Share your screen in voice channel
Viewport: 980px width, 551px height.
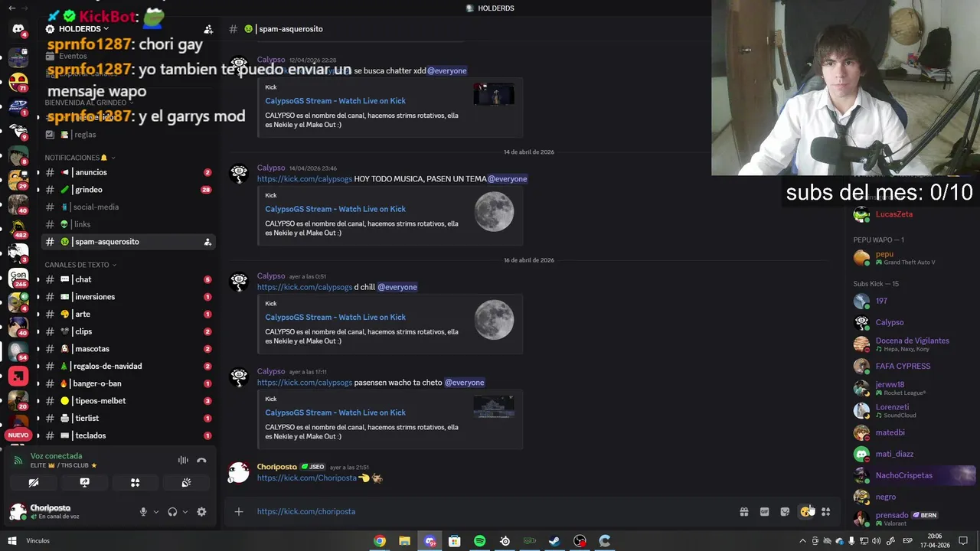pyautogui.click(x=84, y=483)
